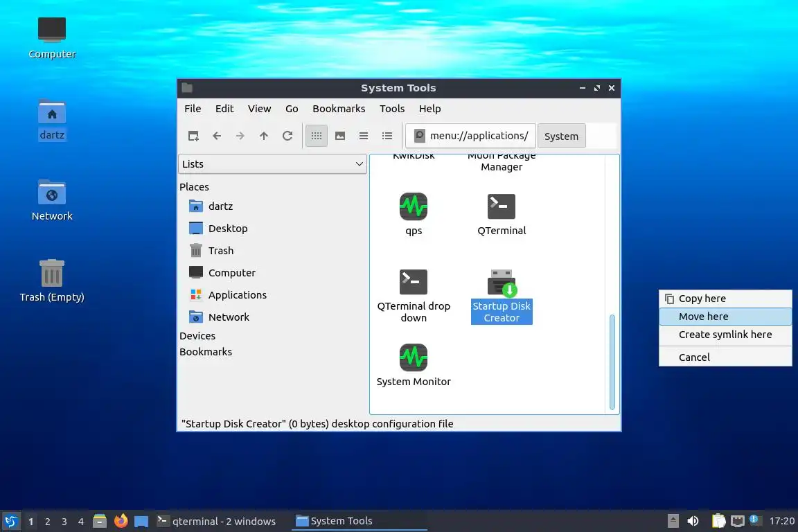798x532 pixels.
Task: Open the Help menu
Action: pos(430,109)
